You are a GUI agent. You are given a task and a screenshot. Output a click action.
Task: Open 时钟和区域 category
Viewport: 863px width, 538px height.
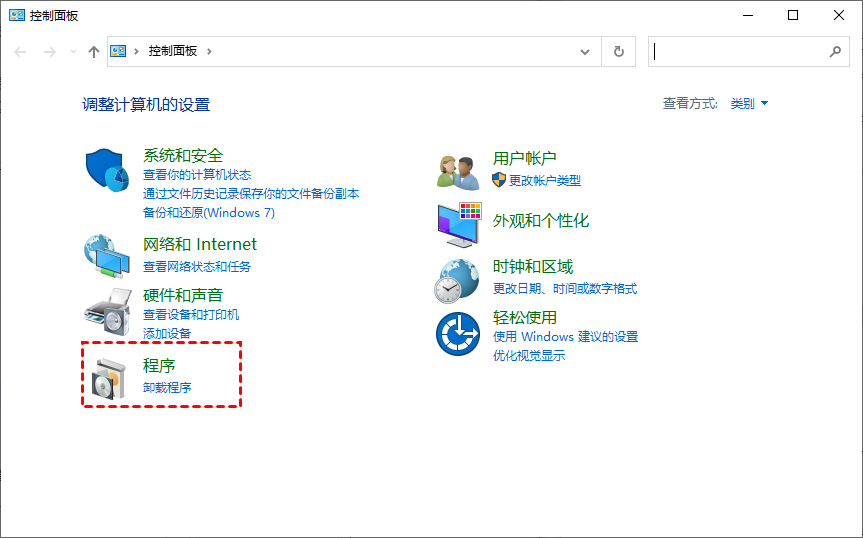[x=533, y=267]
